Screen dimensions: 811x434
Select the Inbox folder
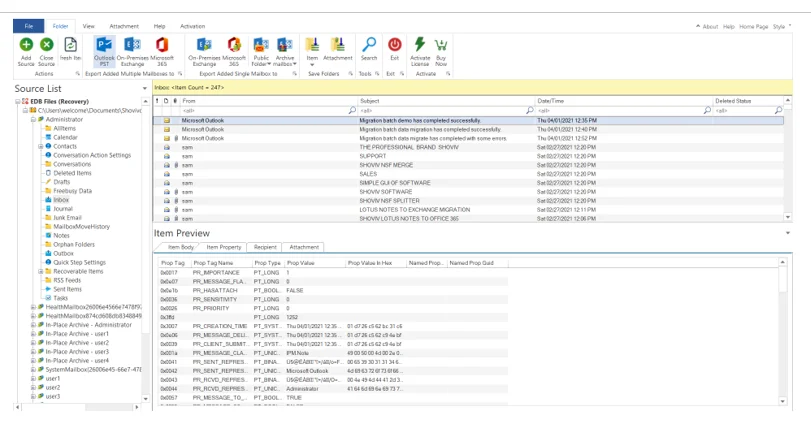pyautogui.click(x=61, y=200)
